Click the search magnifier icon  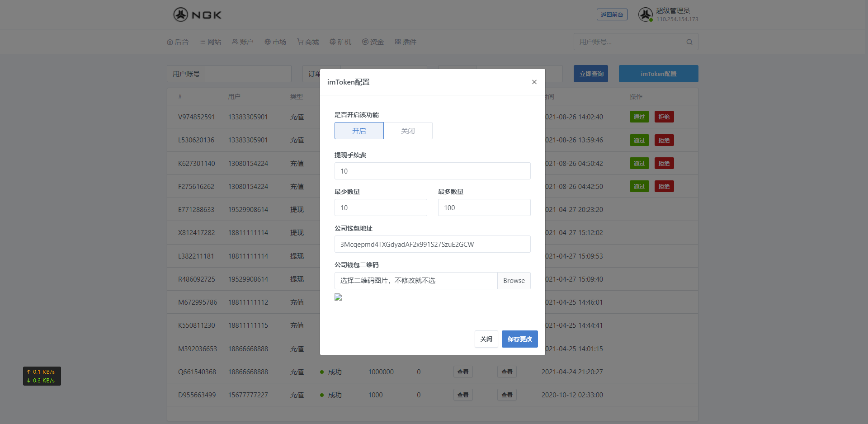tap(689, 42)
